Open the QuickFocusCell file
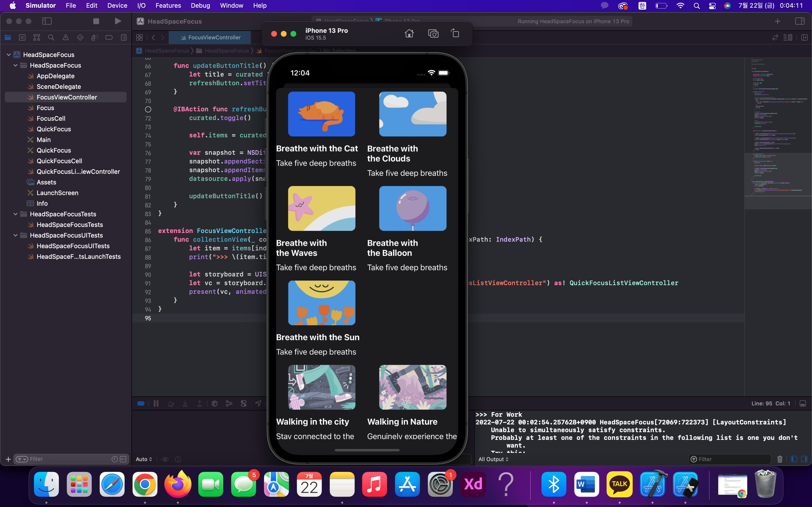The width and height of the screenshot is (812, 507). pyautogui.click(x=59, y=161)
